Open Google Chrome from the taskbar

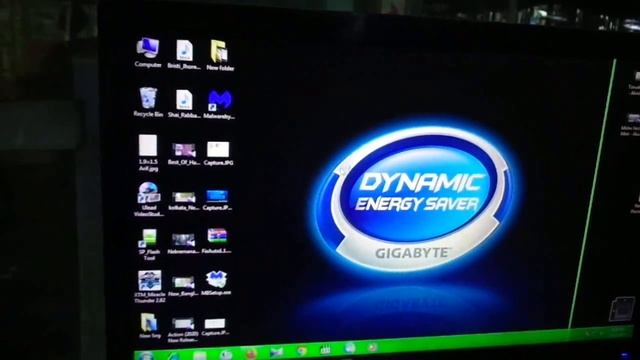pos(302,351)
